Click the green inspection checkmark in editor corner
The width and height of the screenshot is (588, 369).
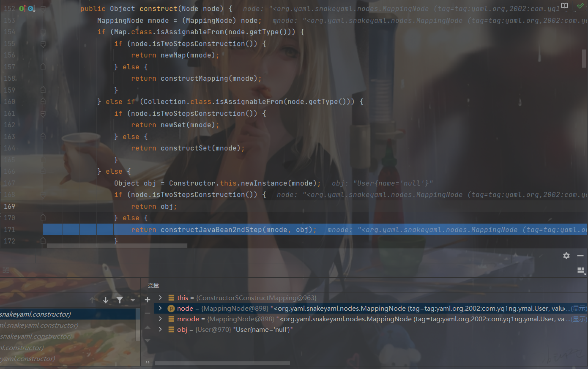(580, 6)
